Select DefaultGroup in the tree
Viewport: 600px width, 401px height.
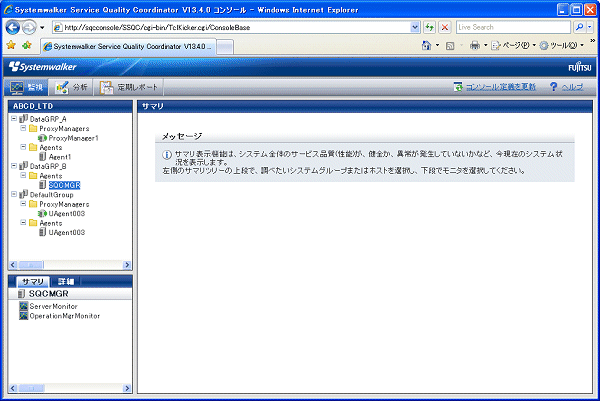[52, 195]
